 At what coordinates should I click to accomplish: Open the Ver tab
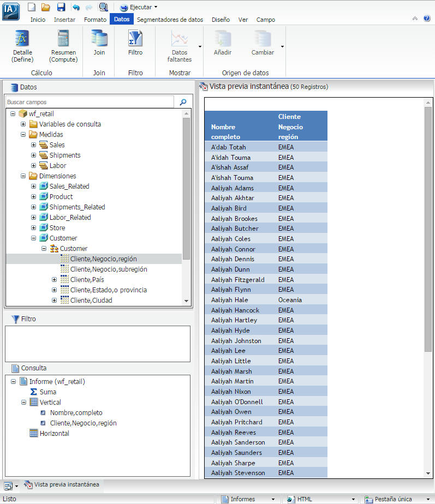pos(243,20)
